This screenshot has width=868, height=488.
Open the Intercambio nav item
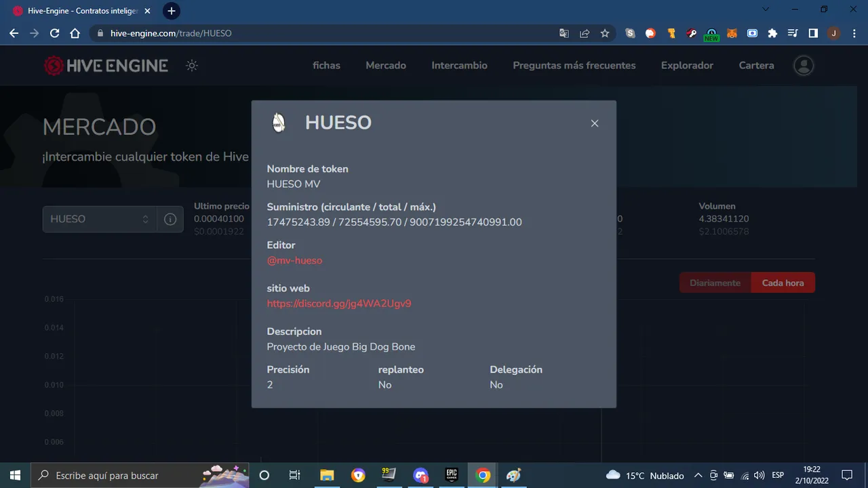(x=459, y=66)
